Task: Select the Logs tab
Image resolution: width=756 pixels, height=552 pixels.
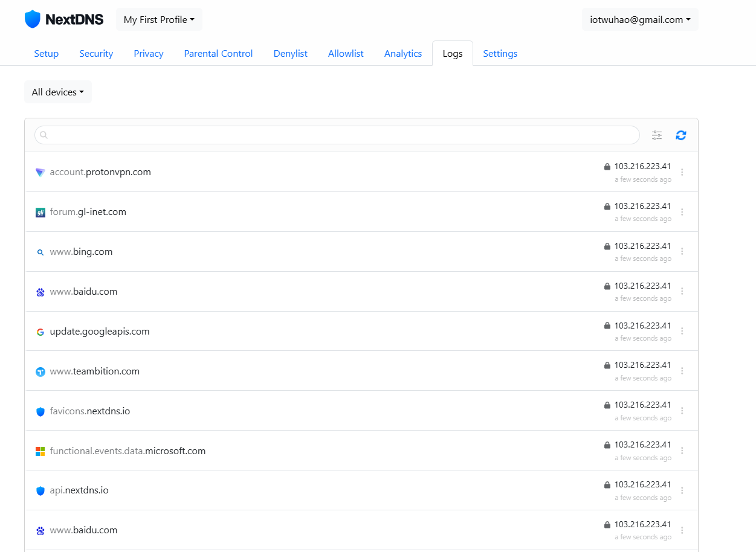Action: pyautogui.click(x=453, y=53)
